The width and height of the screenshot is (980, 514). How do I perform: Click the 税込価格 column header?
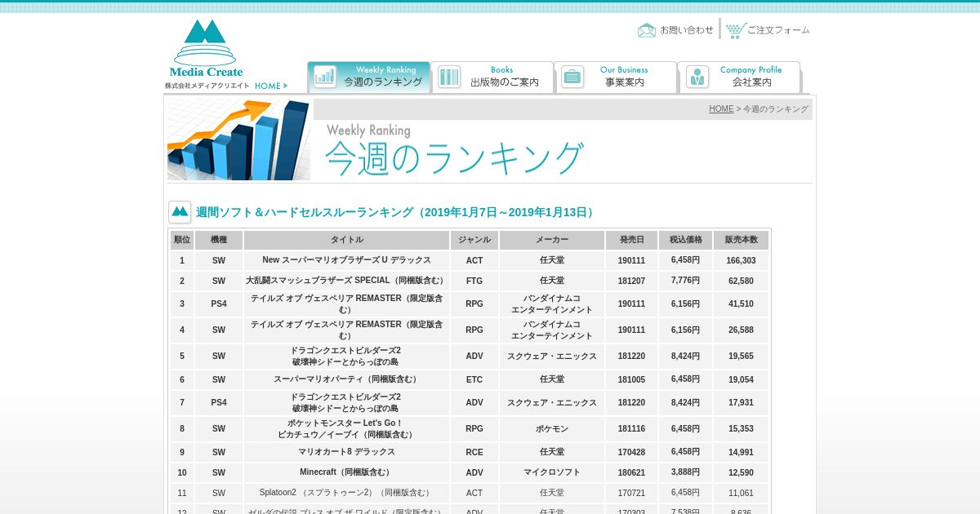pos(686,240)
